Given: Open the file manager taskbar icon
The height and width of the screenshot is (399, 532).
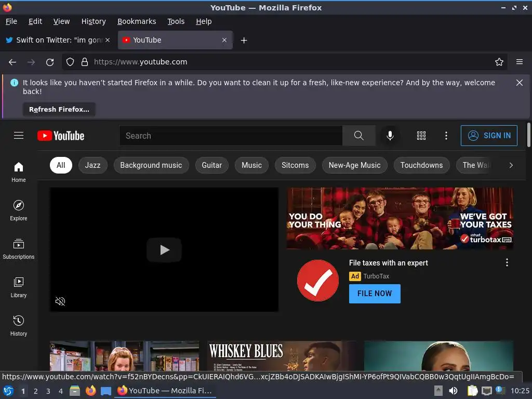Looking at the screenshot, I should (75, 391).
